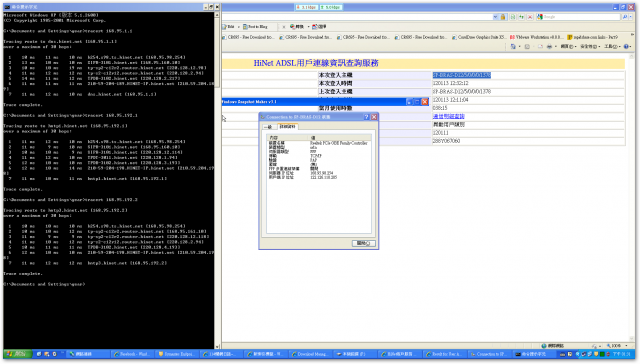Open the CorelDraw Graphics Suite bookmark
Viewport: 640px width, 364px height.
point(479,37)
